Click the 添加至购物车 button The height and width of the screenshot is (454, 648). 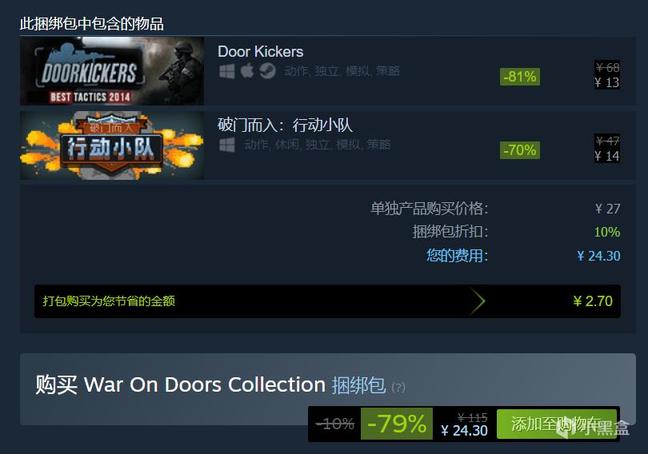pyautogui.click(x=556, y=424)
